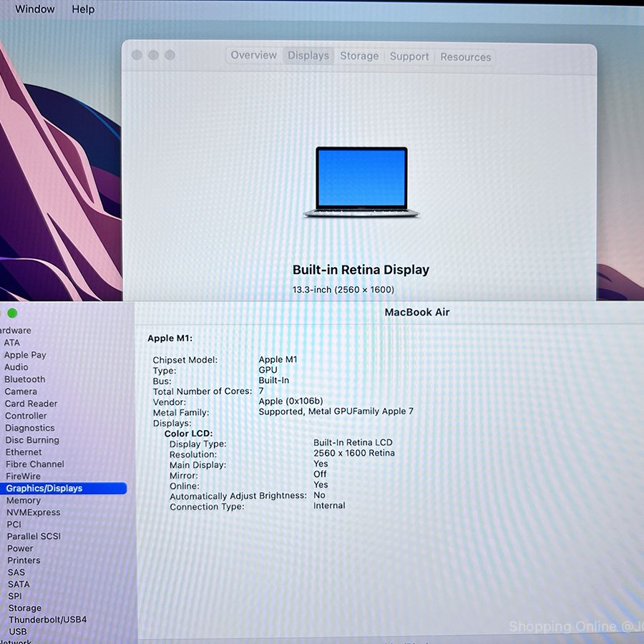Viewport: 644px width, 644px height.
Task: Select NVMExpress in the sidebar
Action: pos(34,512)
